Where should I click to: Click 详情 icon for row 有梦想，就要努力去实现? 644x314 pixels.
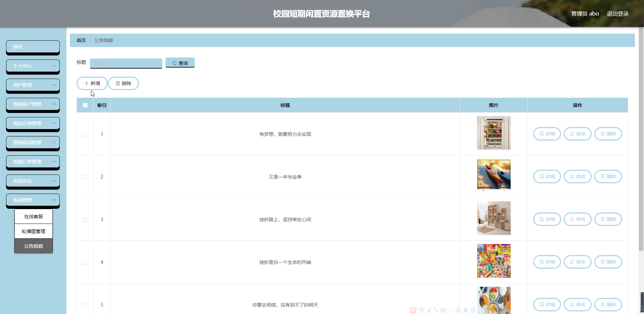click(541, 134)
